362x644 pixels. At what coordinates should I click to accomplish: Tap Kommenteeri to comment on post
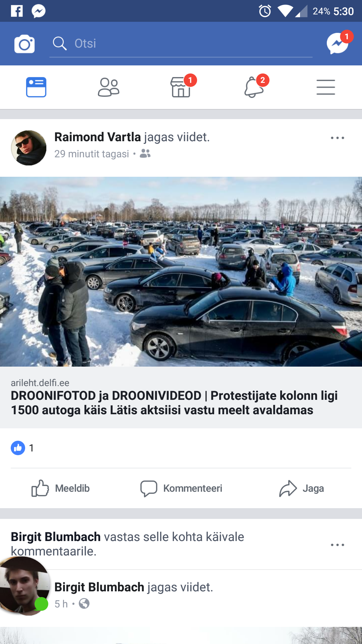[181, 488]
